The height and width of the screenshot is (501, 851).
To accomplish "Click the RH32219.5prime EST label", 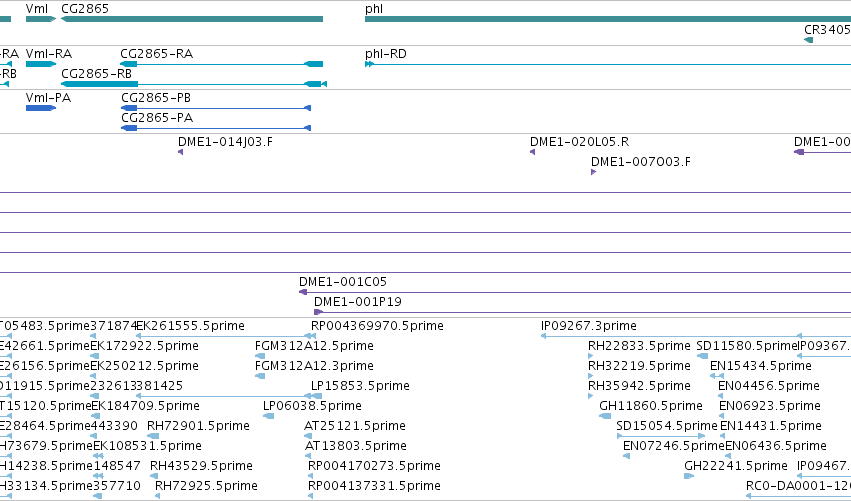I will (639, 366).
